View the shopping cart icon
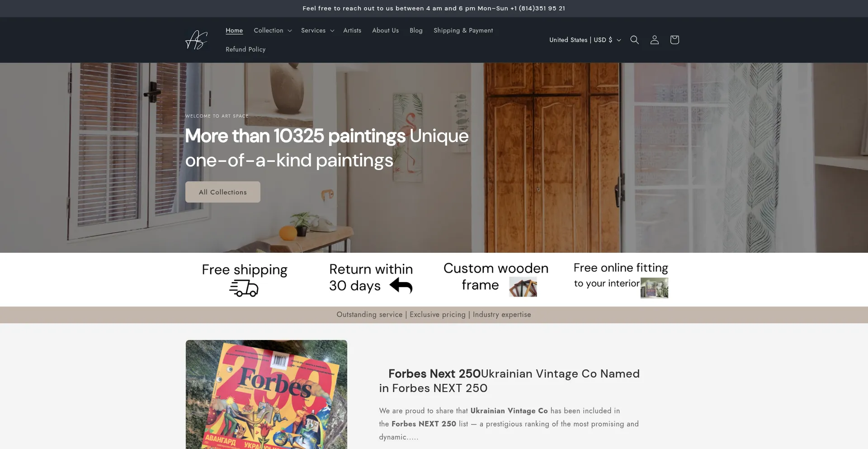 tap(674, 40)
